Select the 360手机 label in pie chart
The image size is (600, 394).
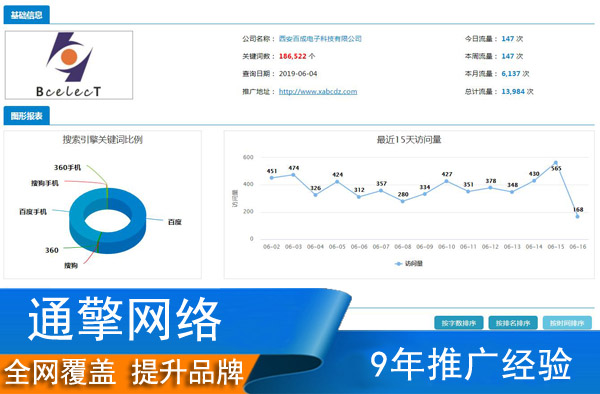pyautogui.click(x=67, y=168)
